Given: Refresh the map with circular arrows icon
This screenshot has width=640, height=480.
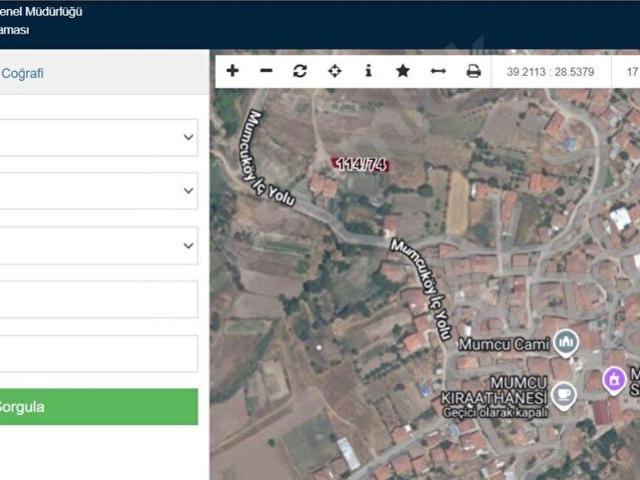Looking at the screenshot, I should click(300, 71).
